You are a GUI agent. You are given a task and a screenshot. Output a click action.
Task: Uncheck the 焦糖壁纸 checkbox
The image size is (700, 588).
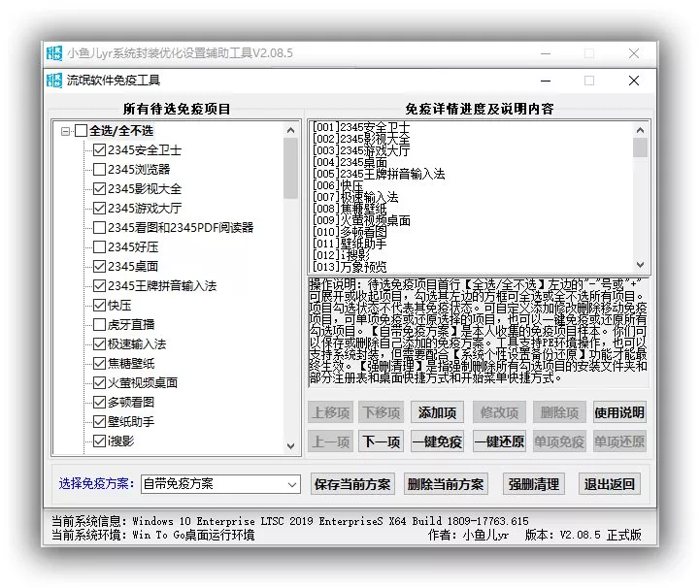coord(99,364)
